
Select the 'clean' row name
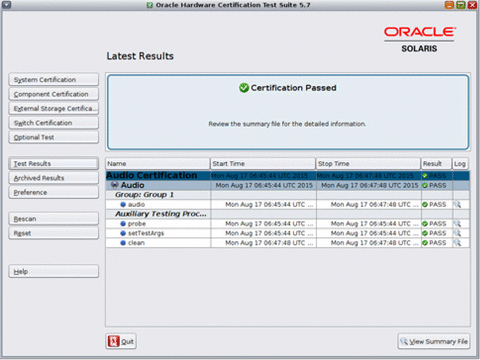click(x=136, y=243)
